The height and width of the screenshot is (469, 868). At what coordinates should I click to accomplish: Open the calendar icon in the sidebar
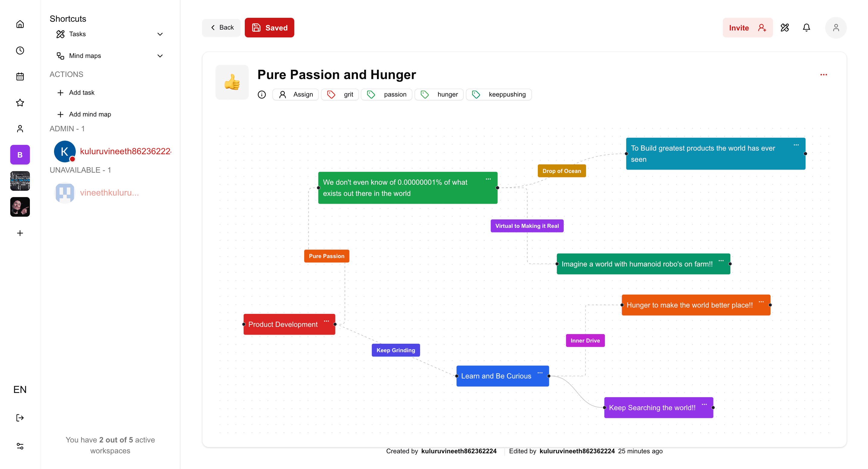[20, 76]
